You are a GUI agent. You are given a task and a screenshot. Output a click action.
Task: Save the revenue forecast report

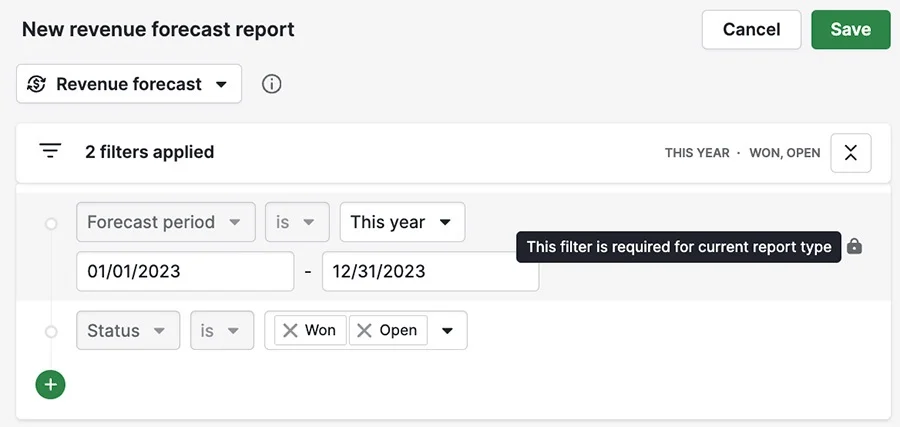[851, 29]
